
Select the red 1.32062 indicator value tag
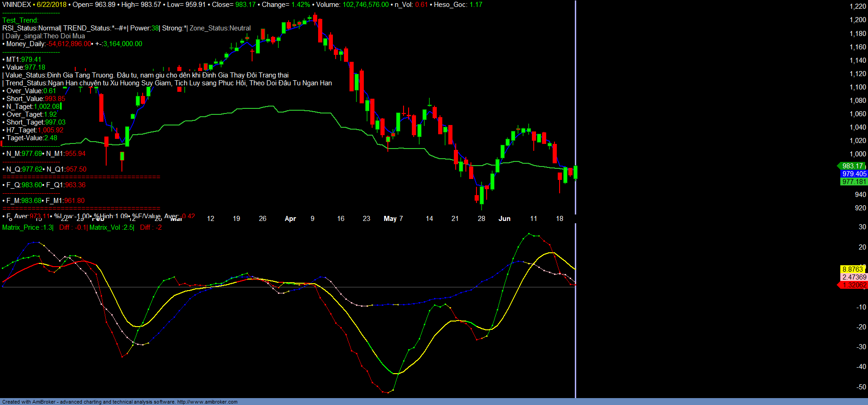coord(854,285)
